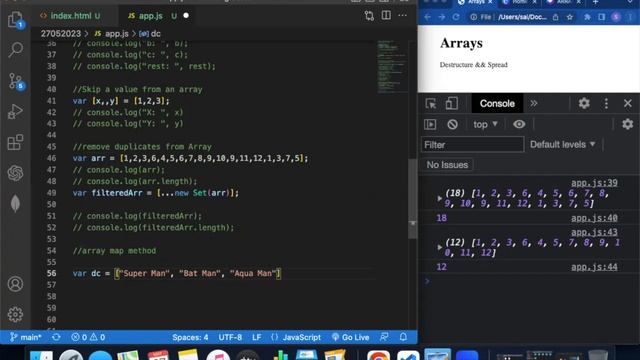The height and width of the screenshot is (360, 640).
Task: Click the main* branch in status bar
Action: pyautogui.click(x=25, y=337)
